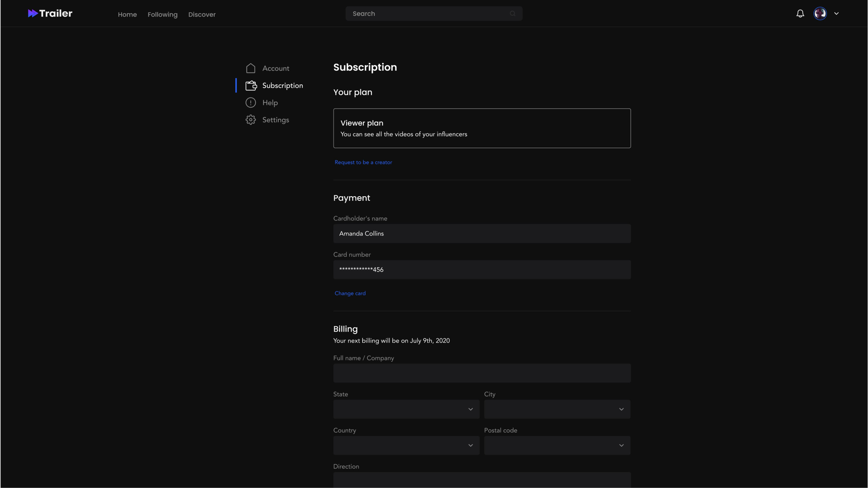The image size is (868, 488).
Task: Click the Direction input field
Action: point(482,480)
